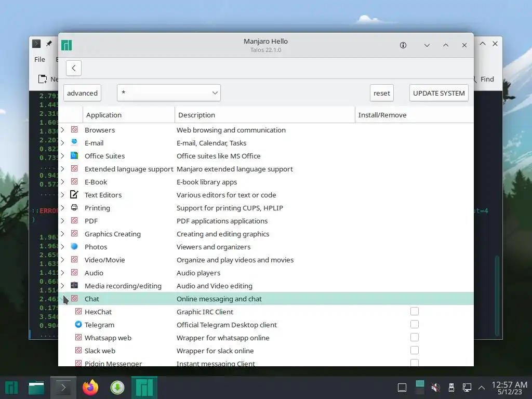Tick the Pidgin Messenger install checkbox
532x399 pixels.
(x=414, y=363)
